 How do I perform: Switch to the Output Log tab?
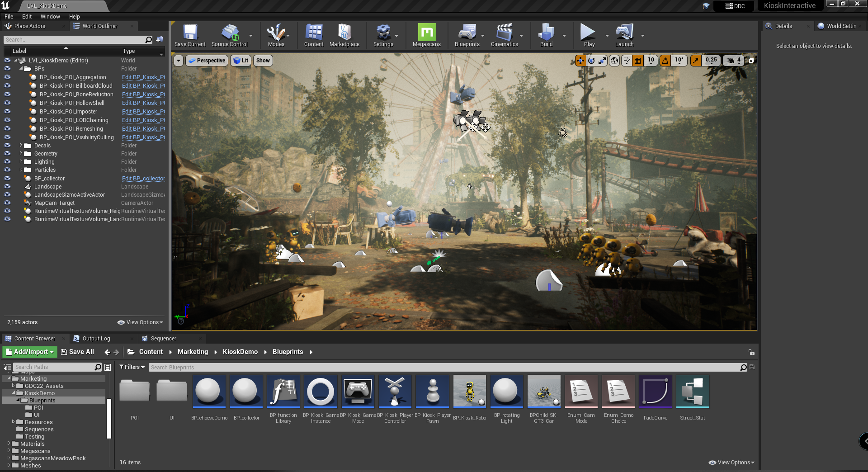(96, 339)
